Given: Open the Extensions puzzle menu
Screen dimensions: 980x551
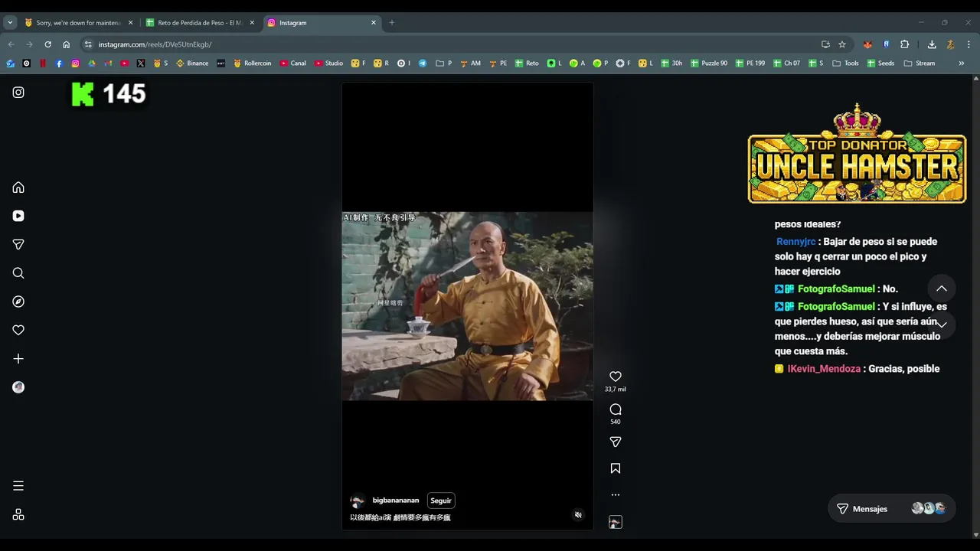Looking at the screenshot, I should (x=904, y=44).
